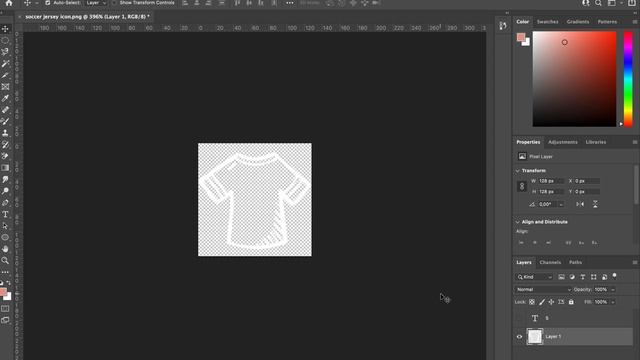Switch to the Gradients tab

point(578,22)
